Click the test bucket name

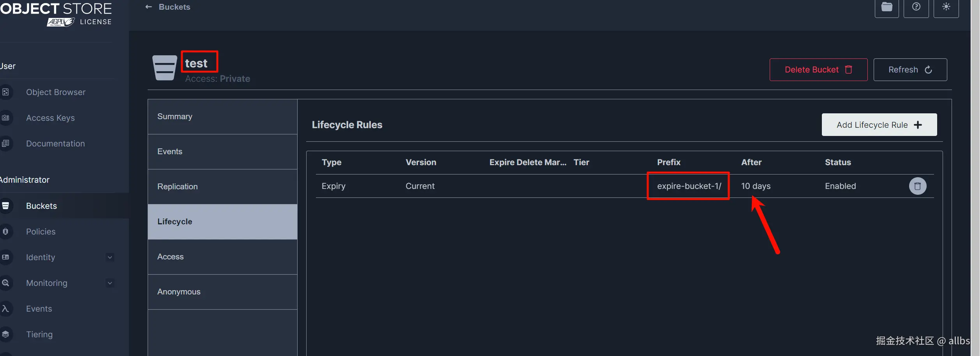tap(196, 63)
